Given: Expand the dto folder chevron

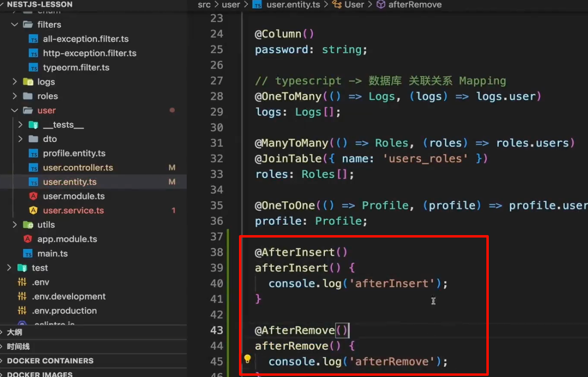Looking at the screenshot, I should coord(20,139).
